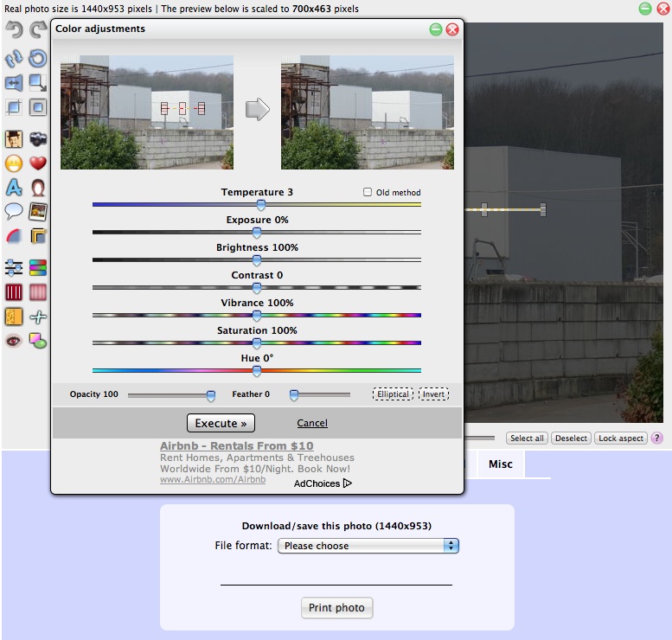Viewport: 672px width, 640px height.
Task: Click the adjusted result preview thumbnail
Action: [368, 112]
